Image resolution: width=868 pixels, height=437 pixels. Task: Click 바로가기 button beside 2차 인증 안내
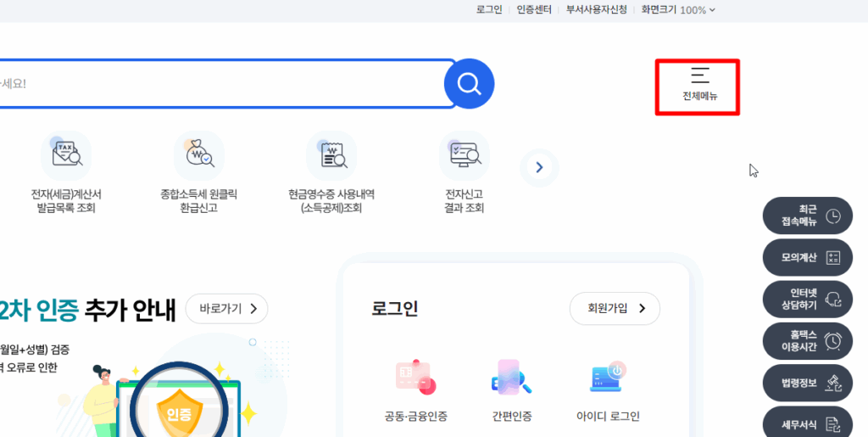coord(227,308)
